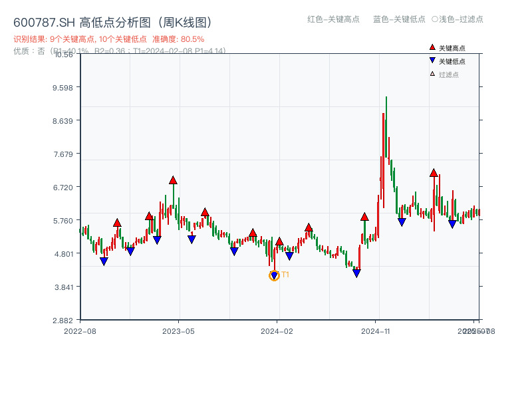Click the 8.639 y-axis label
Viewport: 532px width, 399px height.
click(63, 121)
